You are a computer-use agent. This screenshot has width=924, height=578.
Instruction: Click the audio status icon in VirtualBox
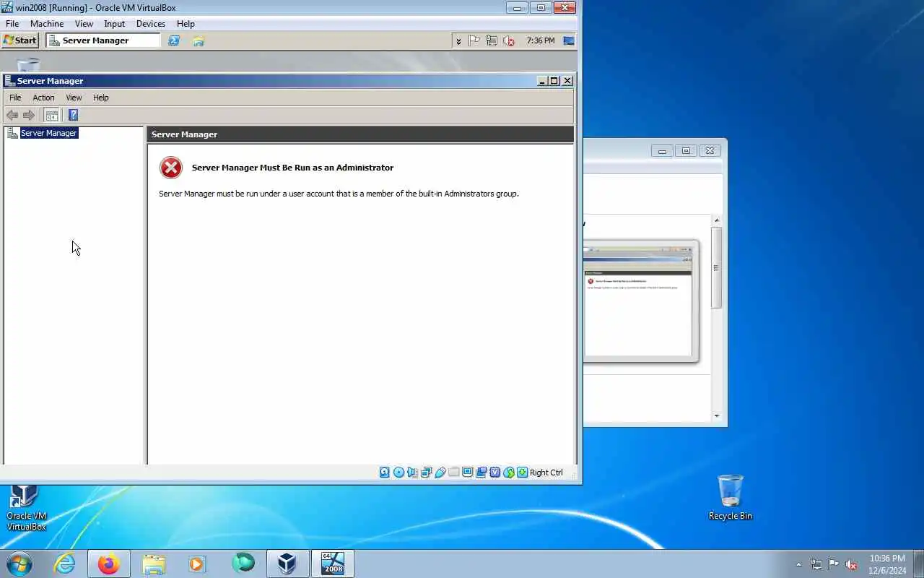click(412, 473)
